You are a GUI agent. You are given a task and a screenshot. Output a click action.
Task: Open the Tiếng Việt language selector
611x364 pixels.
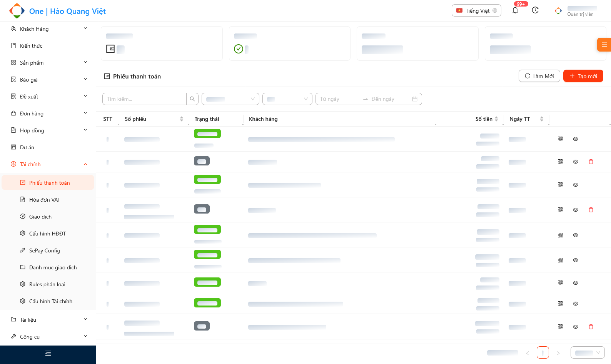pos(476,10)
